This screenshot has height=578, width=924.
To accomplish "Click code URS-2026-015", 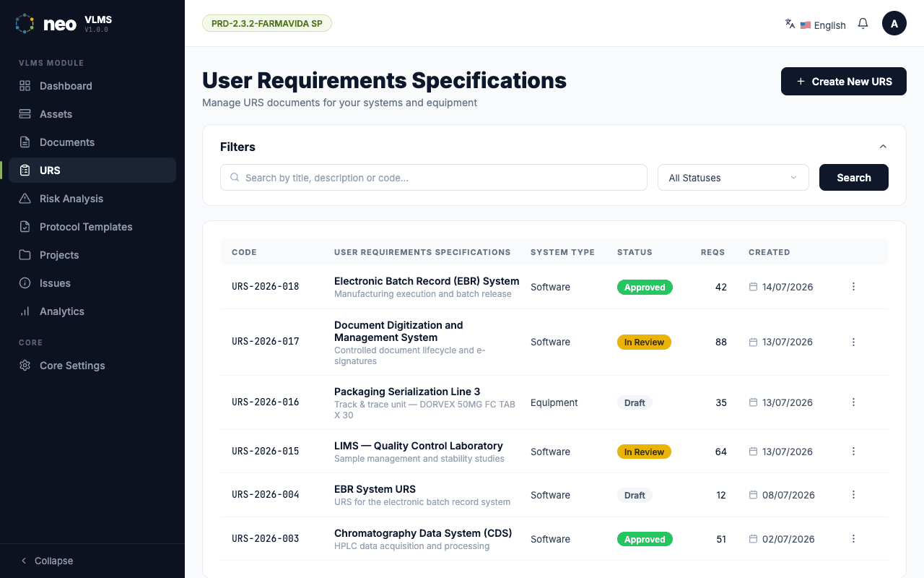I will tap(266, 452).
